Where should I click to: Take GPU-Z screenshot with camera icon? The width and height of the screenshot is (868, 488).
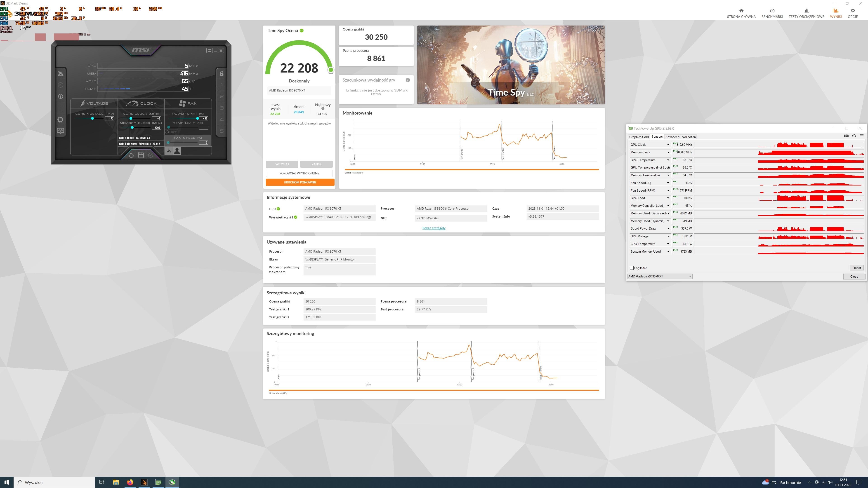[846, 136]
